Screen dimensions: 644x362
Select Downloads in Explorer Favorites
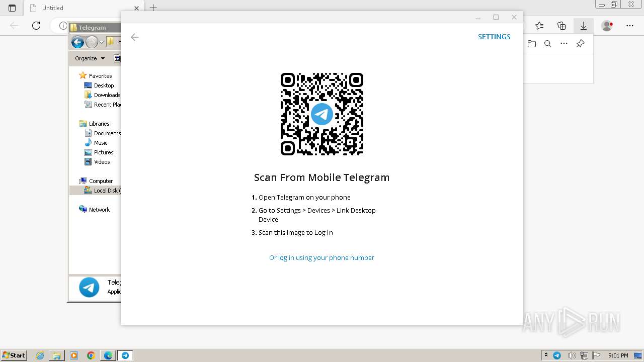pyautogui.click(x=103, y=95)
